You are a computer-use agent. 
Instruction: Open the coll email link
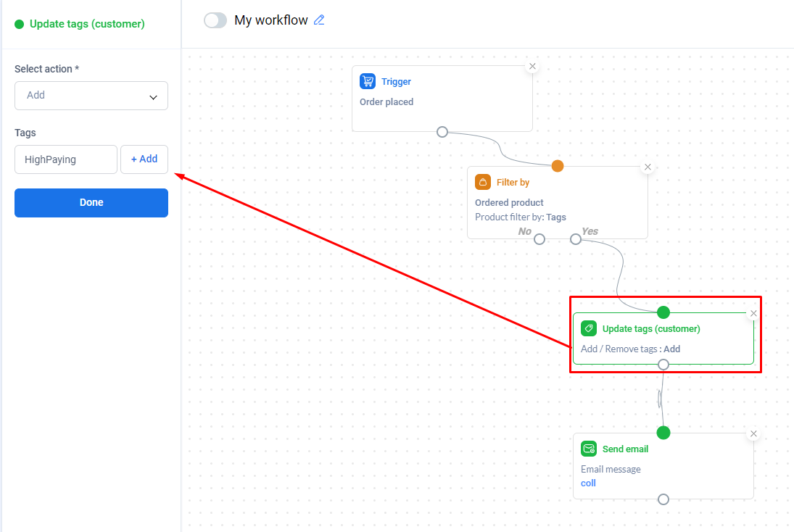(588, 483)
